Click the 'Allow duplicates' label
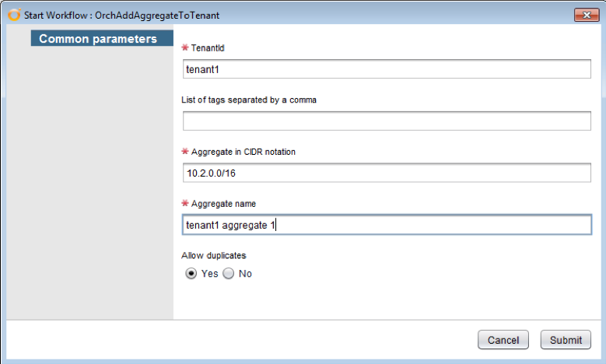The image size is (606, 364). [212, 255]
